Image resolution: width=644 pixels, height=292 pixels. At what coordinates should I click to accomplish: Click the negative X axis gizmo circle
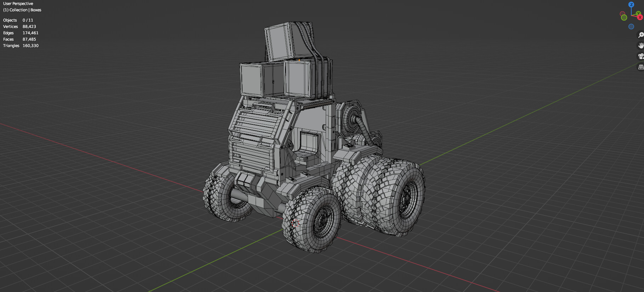[x=622, y=14]
